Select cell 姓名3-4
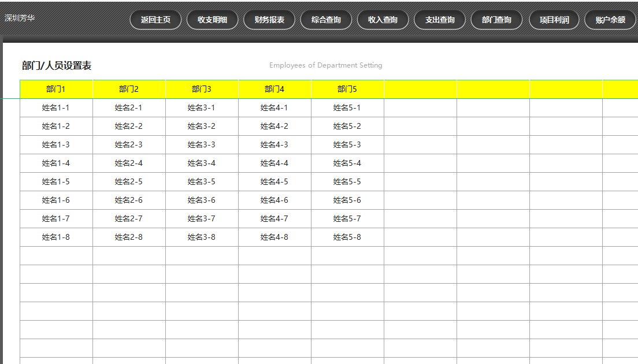This screenshot has width=638, height=364. click(202, 163)
